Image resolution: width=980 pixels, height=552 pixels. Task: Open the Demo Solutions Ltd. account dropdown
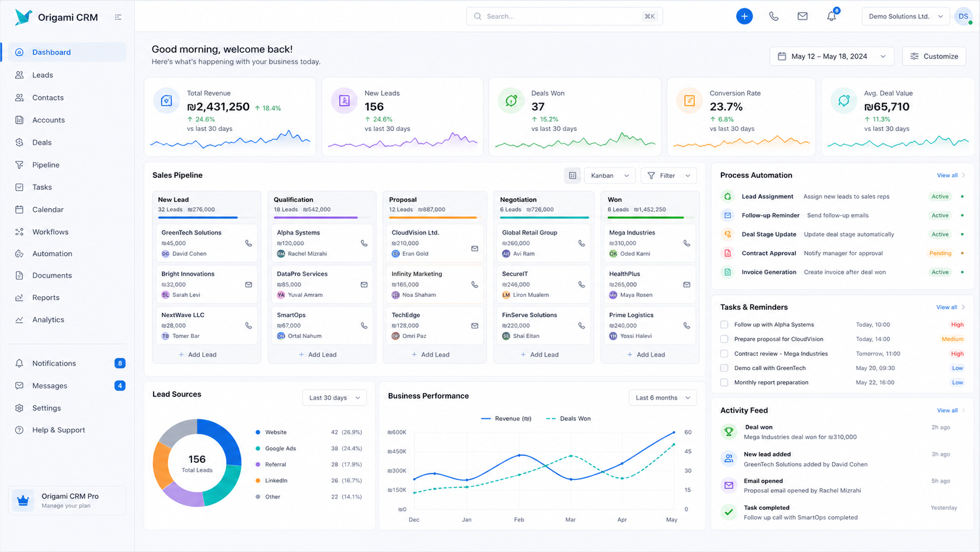tap(906, 16)
